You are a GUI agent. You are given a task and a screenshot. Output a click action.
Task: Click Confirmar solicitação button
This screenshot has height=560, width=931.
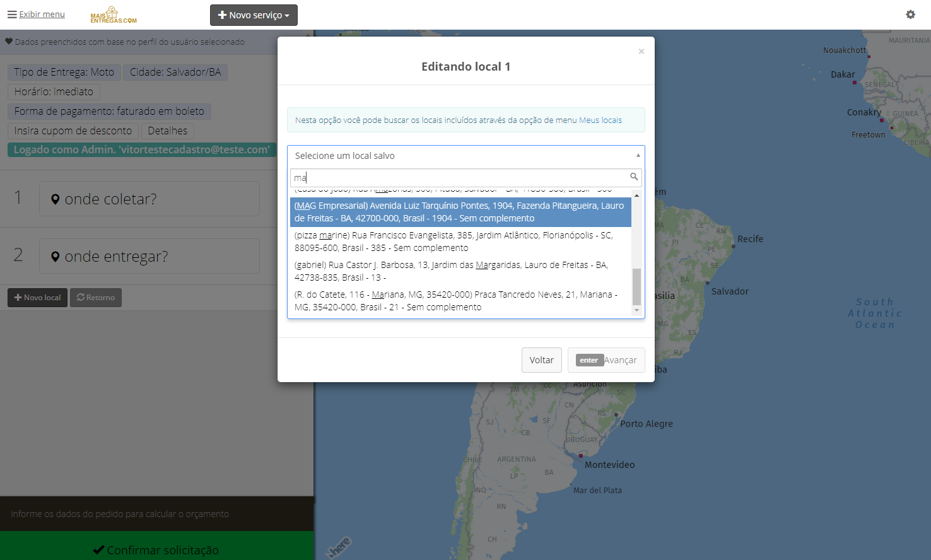click(156, 546)
